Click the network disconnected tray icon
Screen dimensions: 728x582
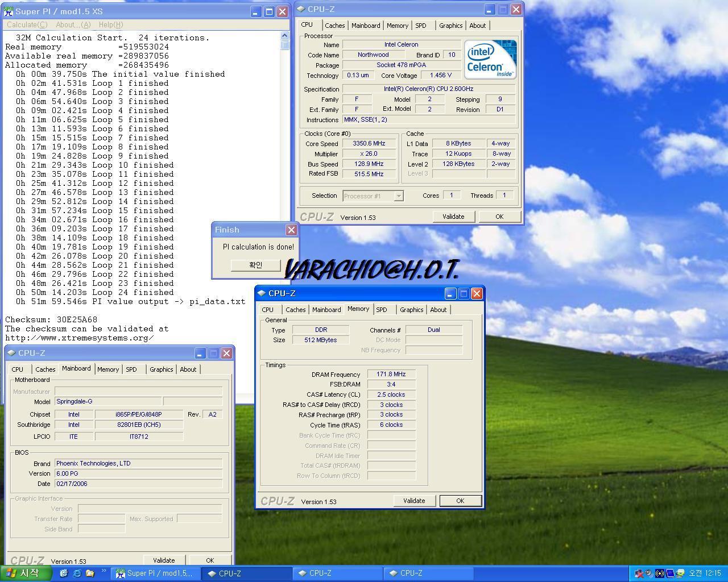[x=639, y=573]
